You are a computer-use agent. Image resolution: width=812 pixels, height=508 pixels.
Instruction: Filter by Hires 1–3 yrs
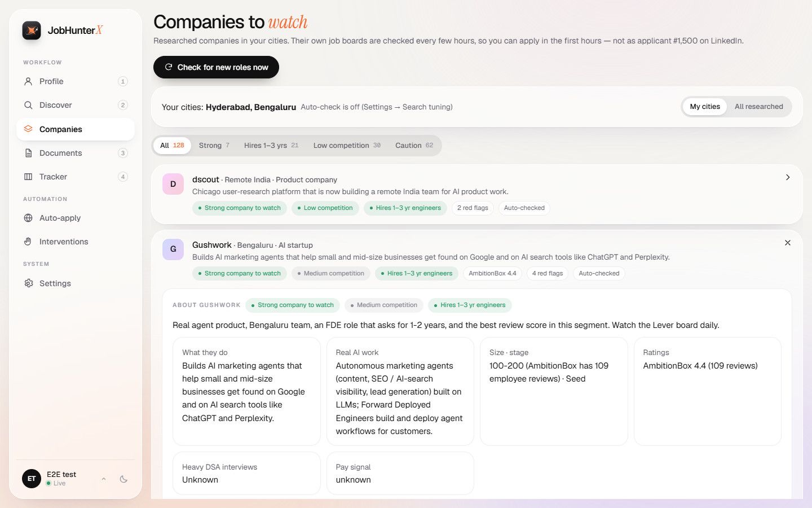point(271,146)
